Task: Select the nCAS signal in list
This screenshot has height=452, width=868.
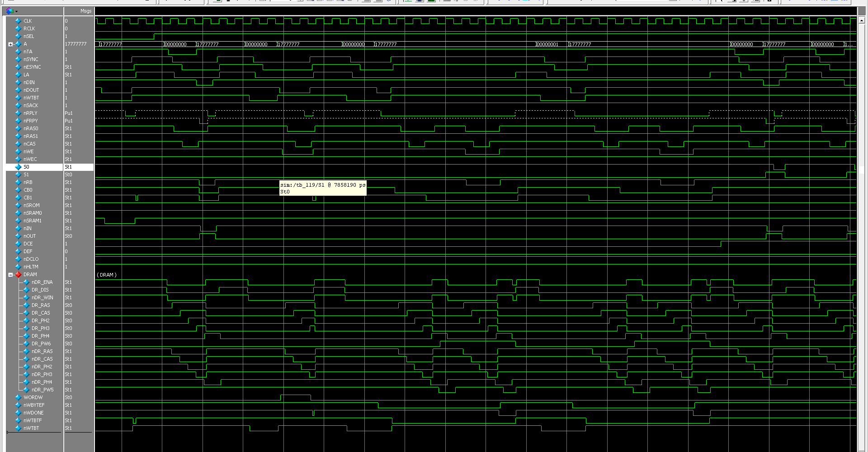Action: pyautogui.click(x=29, y=144)
